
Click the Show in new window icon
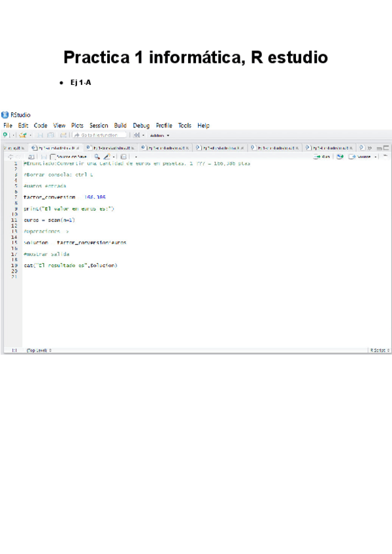coord(31,157)
